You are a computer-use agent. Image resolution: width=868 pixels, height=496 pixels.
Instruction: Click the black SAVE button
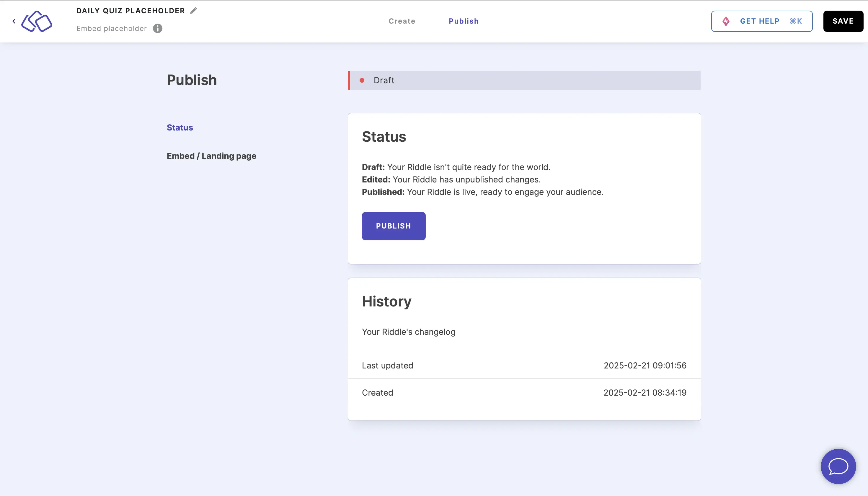pos(843,21)
